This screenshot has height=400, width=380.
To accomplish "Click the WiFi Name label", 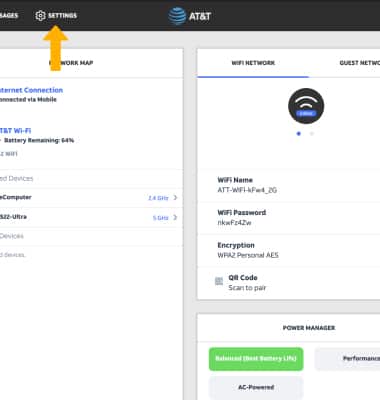I will pyautogui.click(x=235, y=180).
